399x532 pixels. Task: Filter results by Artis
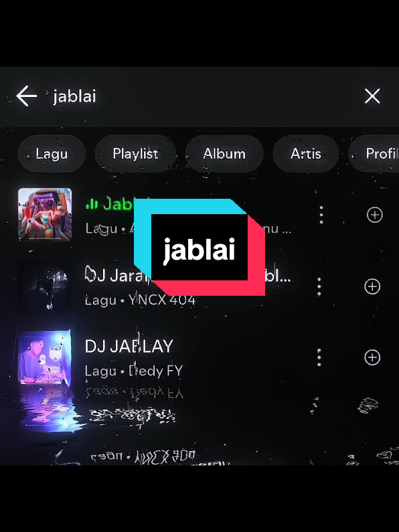306,154
